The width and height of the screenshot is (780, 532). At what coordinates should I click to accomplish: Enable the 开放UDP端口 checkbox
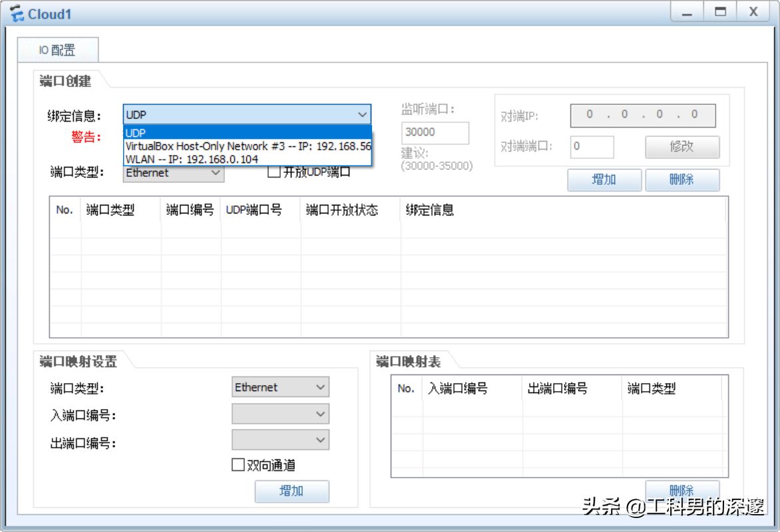(x=274, y=172)
